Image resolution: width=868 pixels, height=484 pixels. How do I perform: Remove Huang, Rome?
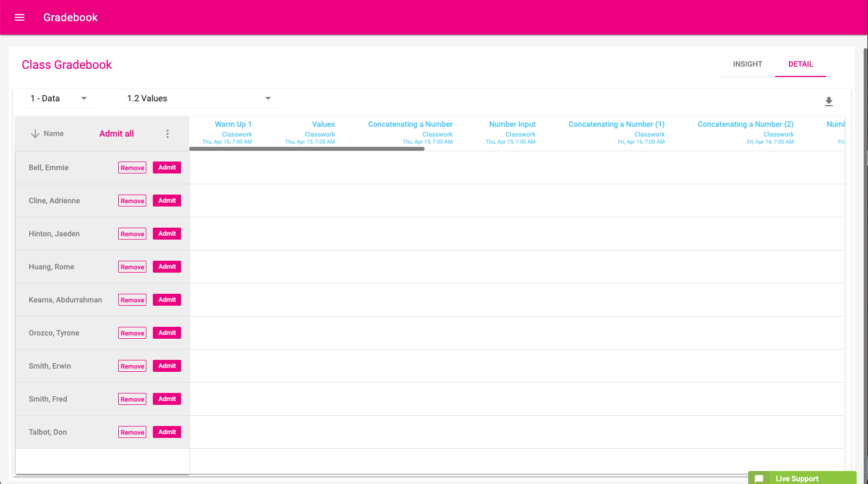(x=132, y=267)
